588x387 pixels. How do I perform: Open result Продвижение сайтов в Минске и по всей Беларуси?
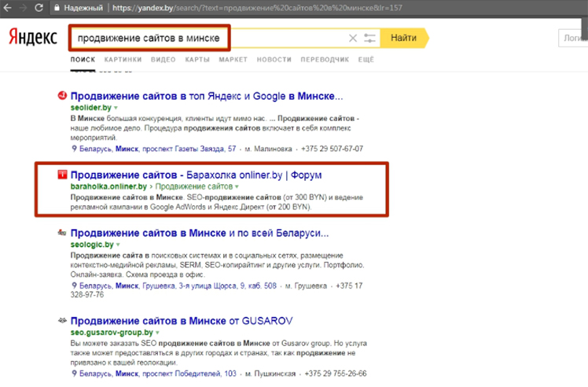(x=200, y=233)
